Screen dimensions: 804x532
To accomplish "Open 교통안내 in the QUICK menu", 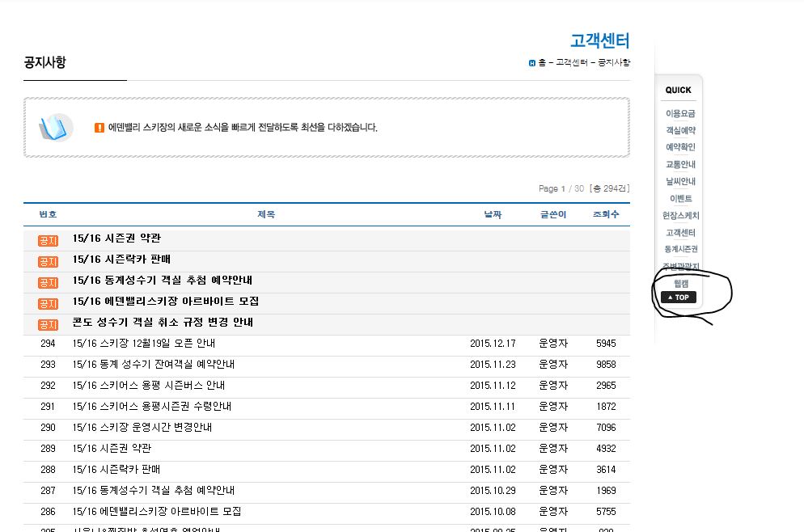I will [x=680, y=164].
